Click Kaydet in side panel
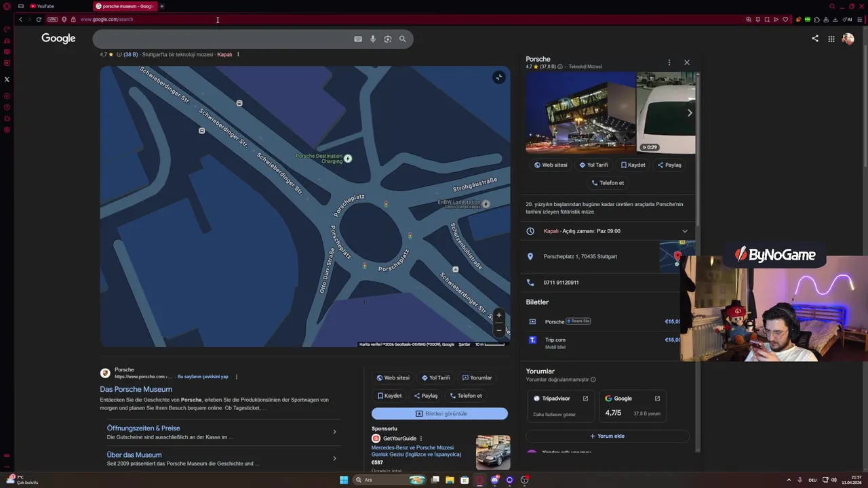This screenshot has width=868, height=488. [x=633, y=165]
